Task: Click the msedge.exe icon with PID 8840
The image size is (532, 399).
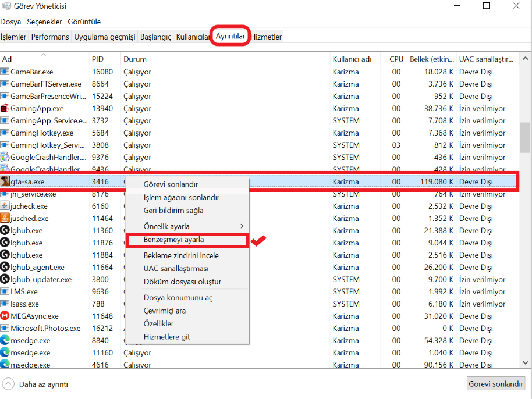Action: (5, 340)
